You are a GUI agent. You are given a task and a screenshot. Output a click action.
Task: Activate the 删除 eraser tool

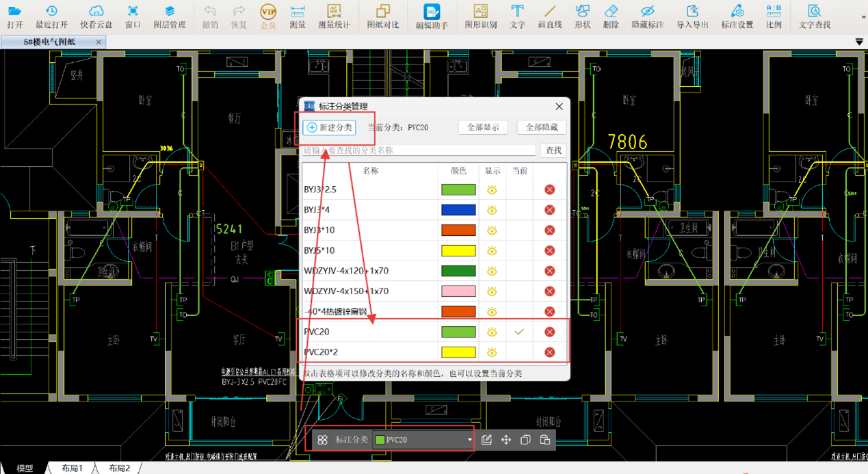click(611, 16)
